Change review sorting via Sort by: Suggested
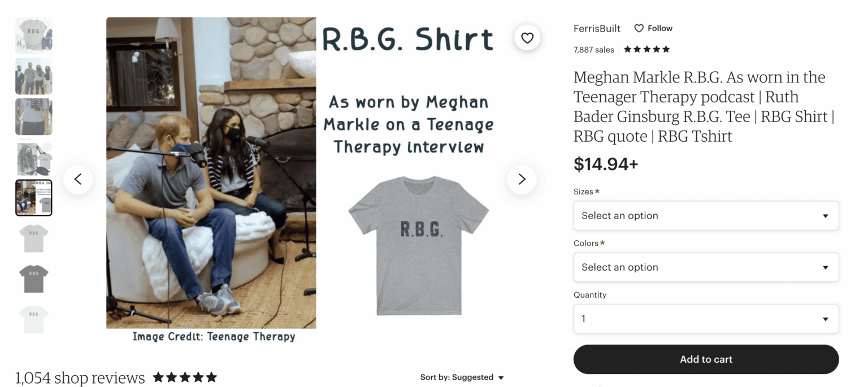This screenshot has height=387, width=868. [462, 377]
